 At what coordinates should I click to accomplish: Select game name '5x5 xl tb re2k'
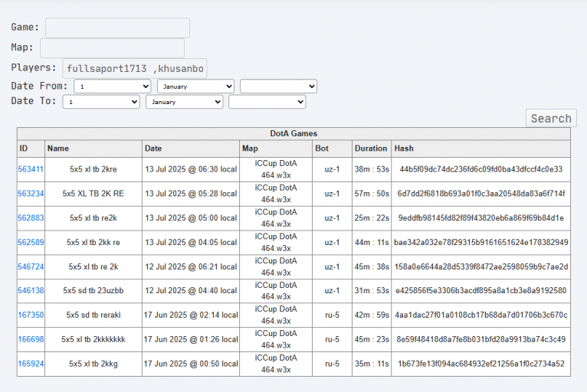coord(93,218)
